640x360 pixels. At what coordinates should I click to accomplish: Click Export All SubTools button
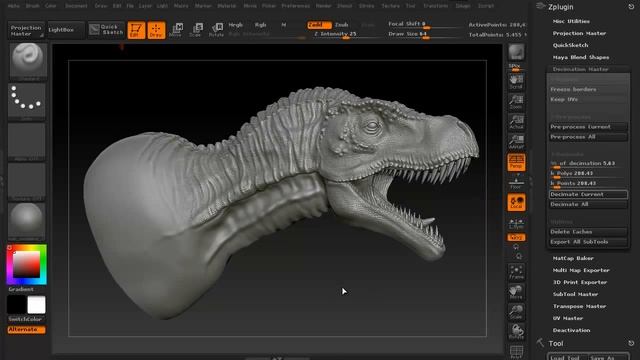coord(588,242)
